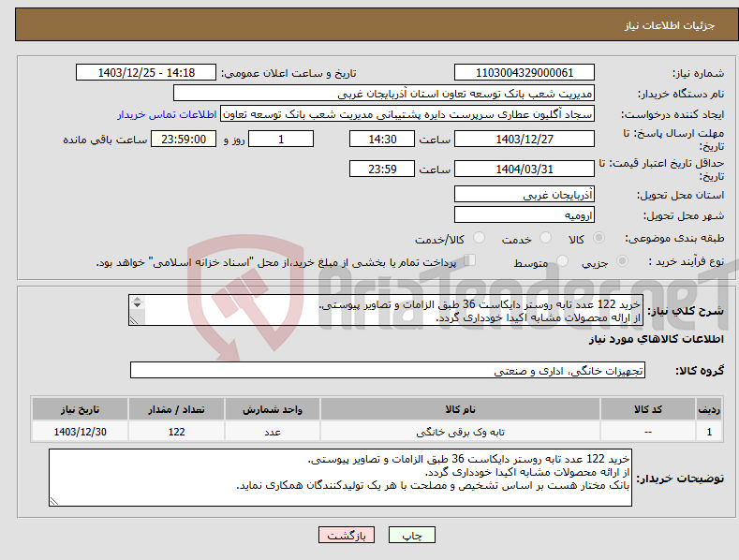The height and width of the screenshot is (560, 739).
Task: Click the city field ارومیه
Action: coord(525,215)
